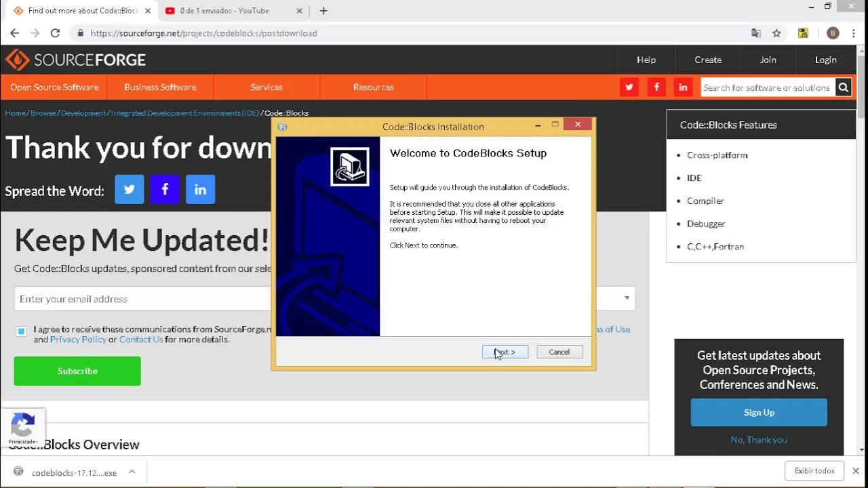This screenshot has height=488, width=868.
Task: Share on Twitter under Spread the Word
Action: [130, 190]
